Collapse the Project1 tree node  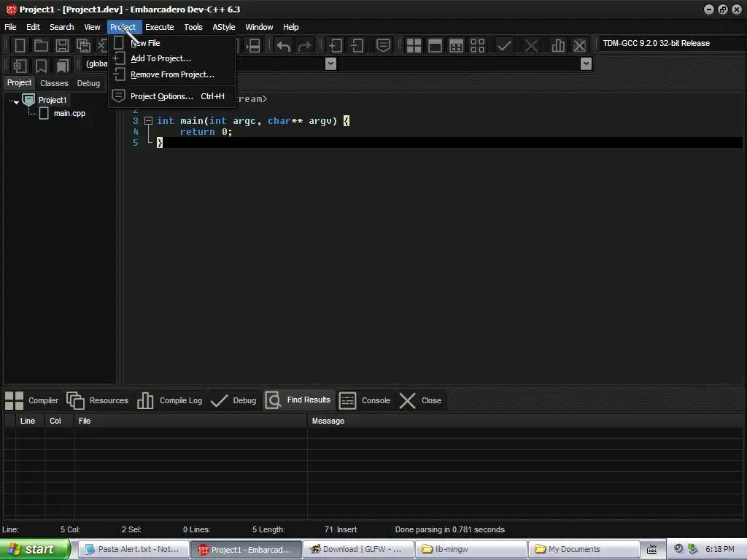16,101
